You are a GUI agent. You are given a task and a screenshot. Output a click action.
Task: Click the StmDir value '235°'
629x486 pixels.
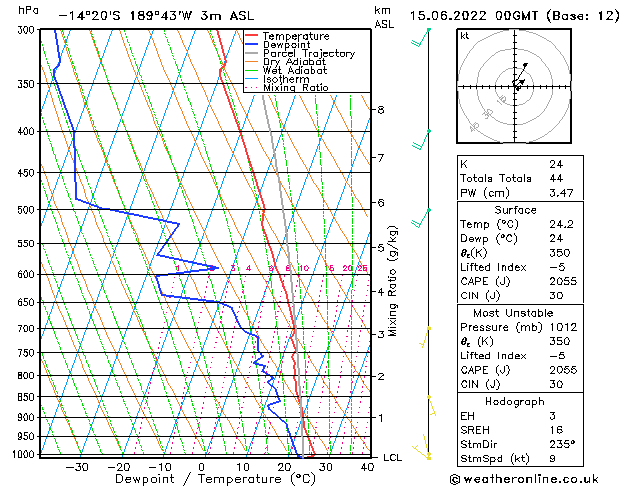[562, 444]
